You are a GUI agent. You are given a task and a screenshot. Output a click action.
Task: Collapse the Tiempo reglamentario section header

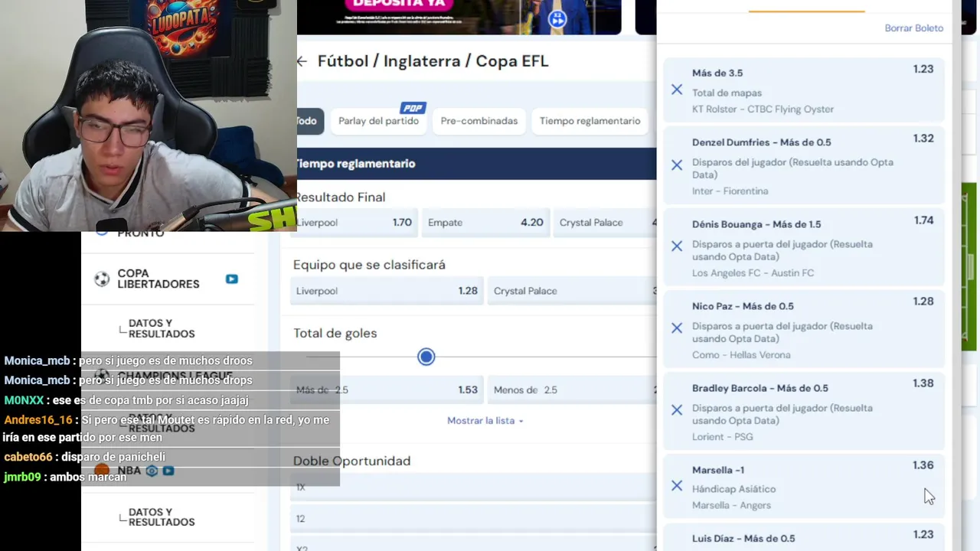[x=476, y=164]
